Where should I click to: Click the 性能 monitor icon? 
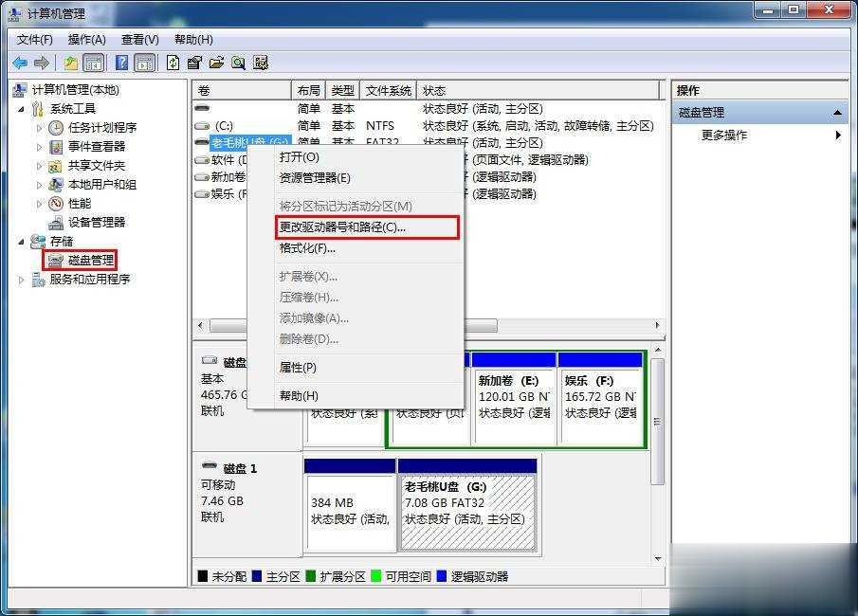tap(56, 204)
